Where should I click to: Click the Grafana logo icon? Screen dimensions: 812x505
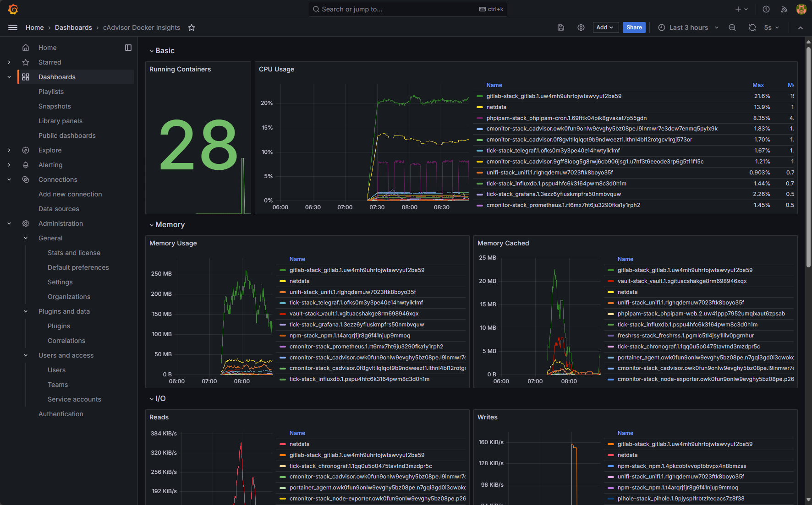tap(13, 9)
